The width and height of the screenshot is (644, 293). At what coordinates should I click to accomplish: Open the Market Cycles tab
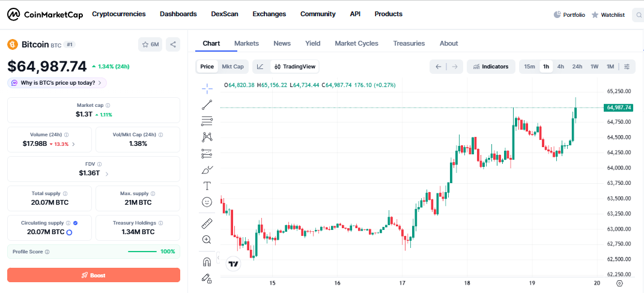point(356,43)
